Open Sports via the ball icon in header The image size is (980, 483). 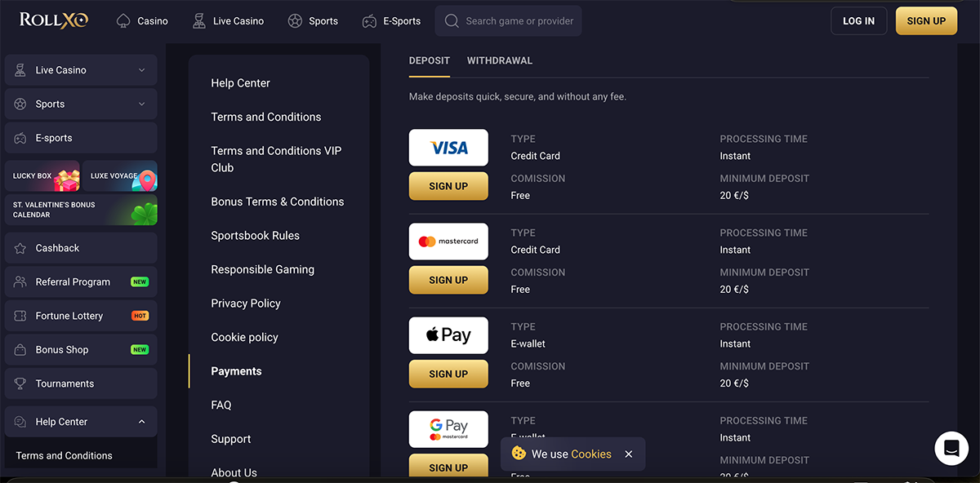[x=294, y=20]
